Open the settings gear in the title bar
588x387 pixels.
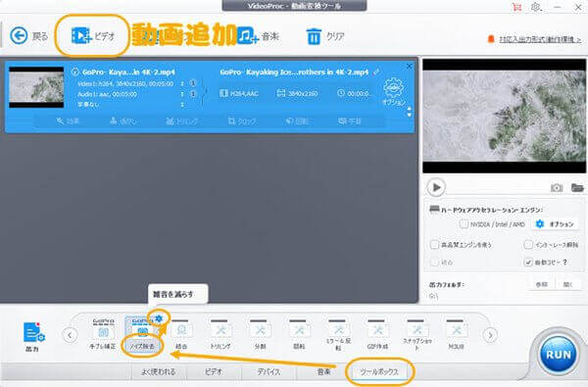pos(536,7)
